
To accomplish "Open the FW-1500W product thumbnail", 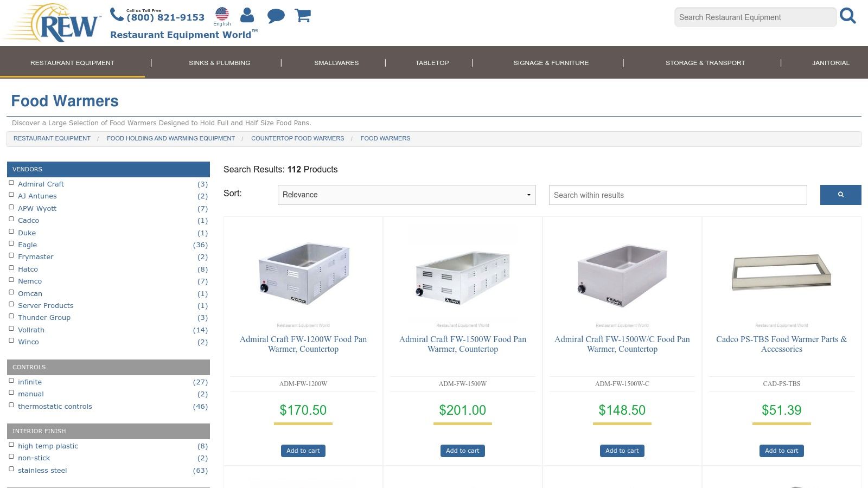I will coord(463,277).
